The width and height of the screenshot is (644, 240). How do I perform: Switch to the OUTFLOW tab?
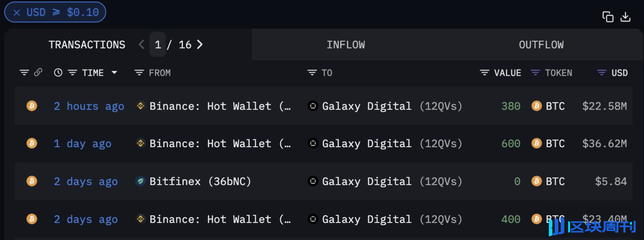click(x=541, y=44)
